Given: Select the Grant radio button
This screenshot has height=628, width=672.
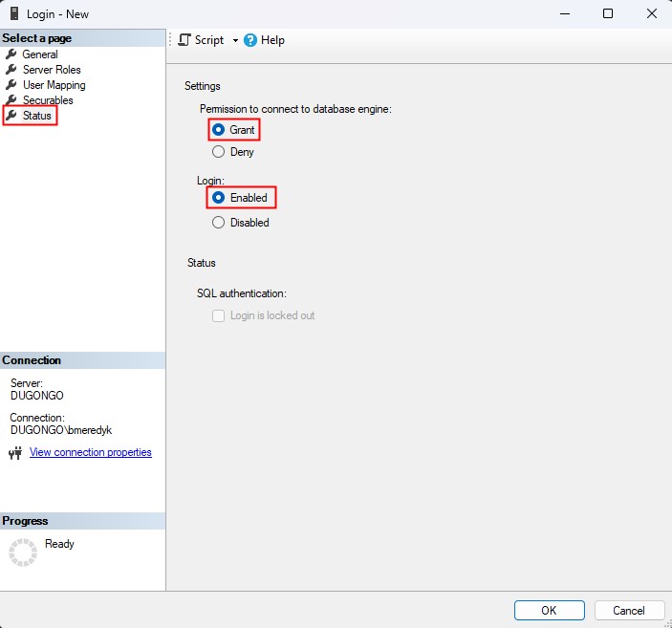Looking at the screenshot, I should [218, 129].
